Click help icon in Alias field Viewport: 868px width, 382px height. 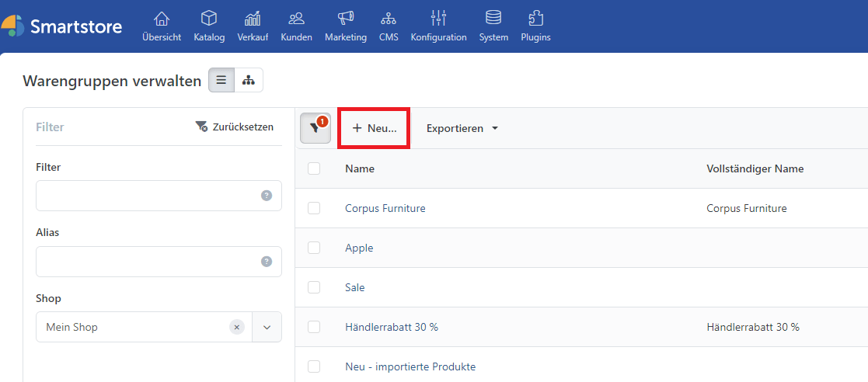(267, 262)
